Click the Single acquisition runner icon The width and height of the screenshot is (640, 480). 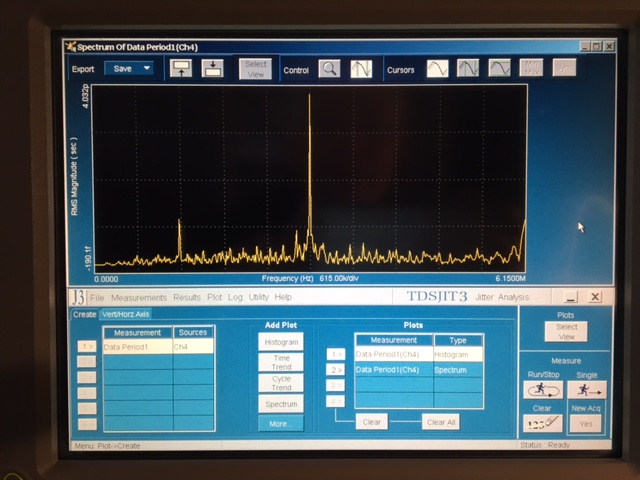coord(587,390)
